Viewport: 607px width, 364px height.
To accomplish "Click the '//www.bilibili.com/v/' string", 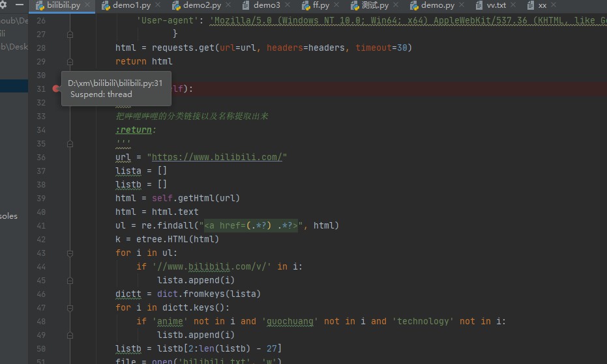I will pyautogui.click(x=212, y=267).
